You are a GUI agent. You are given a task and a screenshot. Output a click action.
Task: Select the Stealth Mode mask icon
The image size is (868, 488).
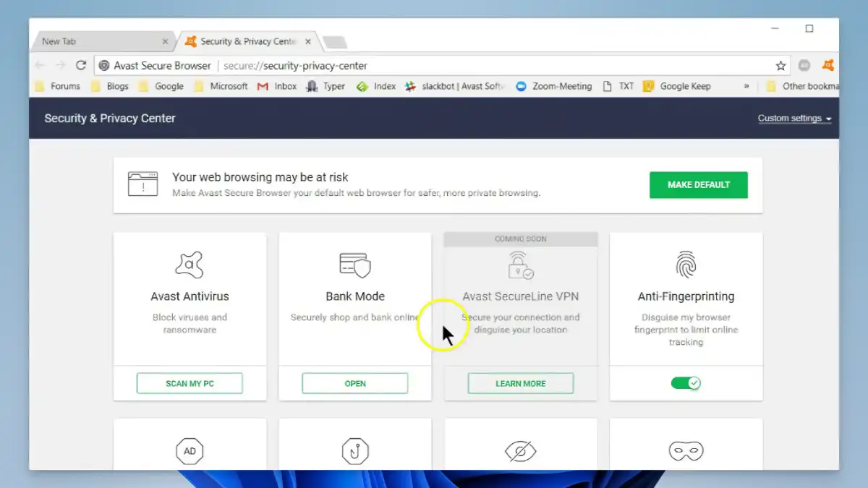pos(685,450)
